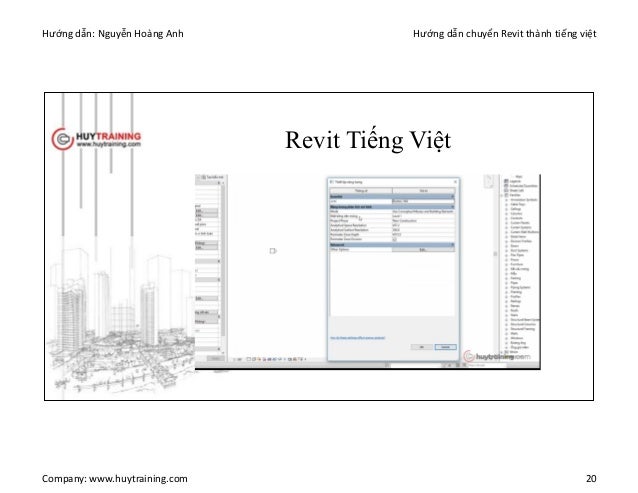Viewport: 638px width, 493px height.
Task: Select Windows family category
Action: pos(517,338)
